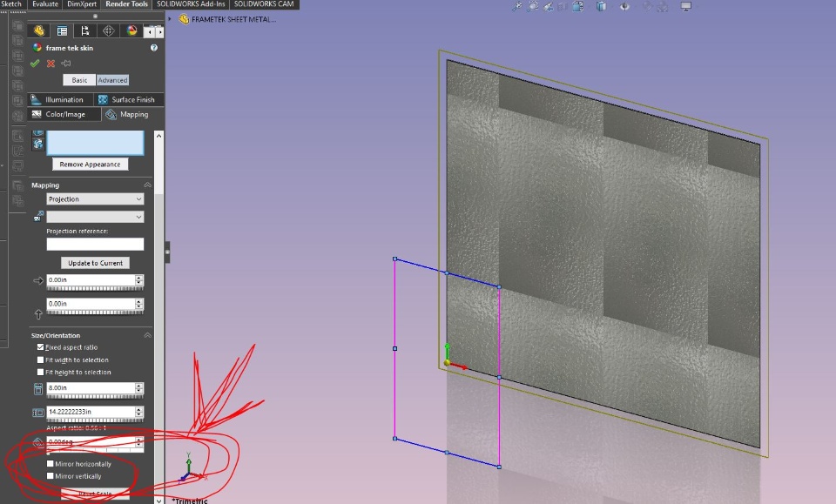Step the 8.00in width spinner

[139, 388]
